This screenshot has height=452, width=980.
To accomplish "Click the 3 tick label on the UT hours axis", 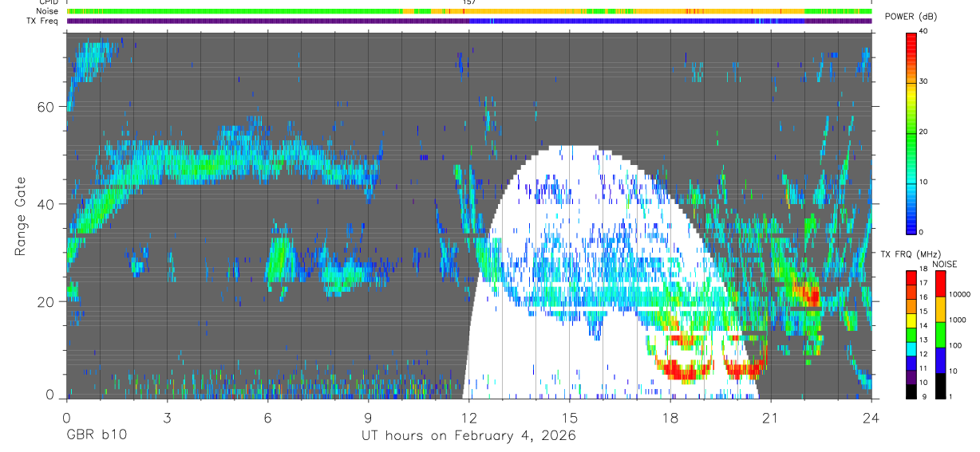I will click(x=167, y=418).
